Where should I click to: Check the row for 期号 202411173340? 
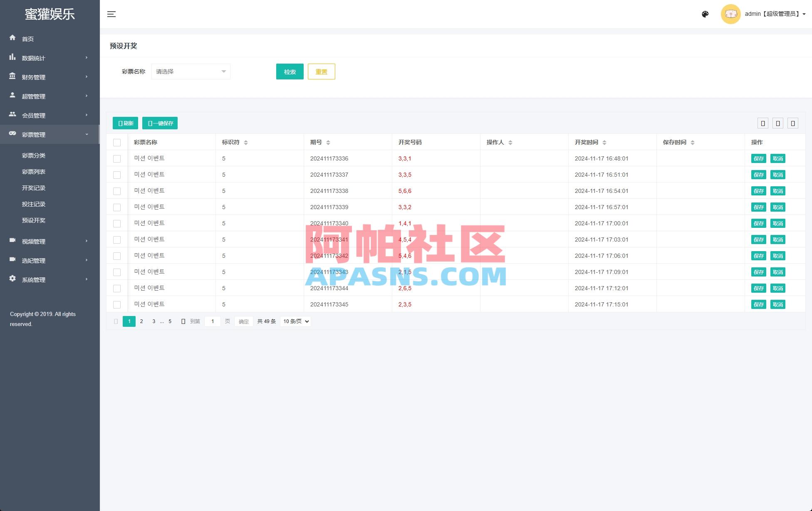(x=117, y=223)
